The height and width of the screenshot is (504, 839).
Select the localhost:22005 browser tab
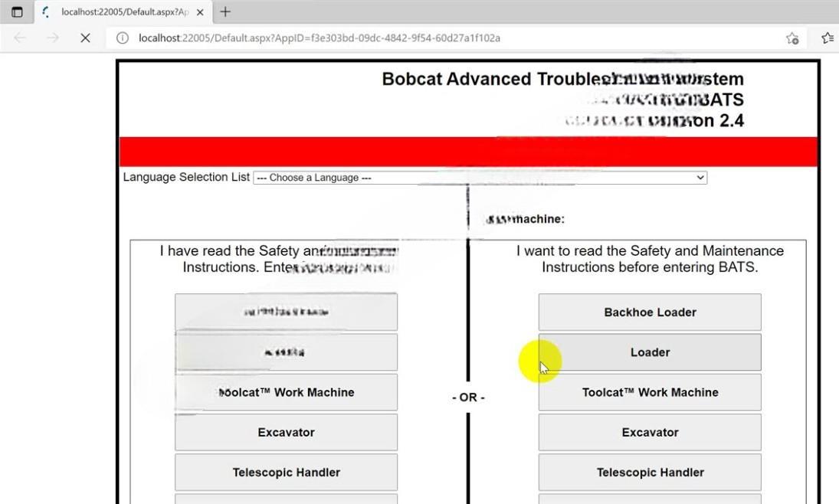click(x=123, y=12)
